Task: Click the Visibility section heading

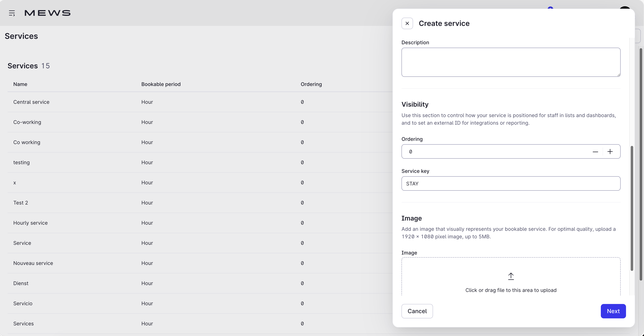Action: 415,104
